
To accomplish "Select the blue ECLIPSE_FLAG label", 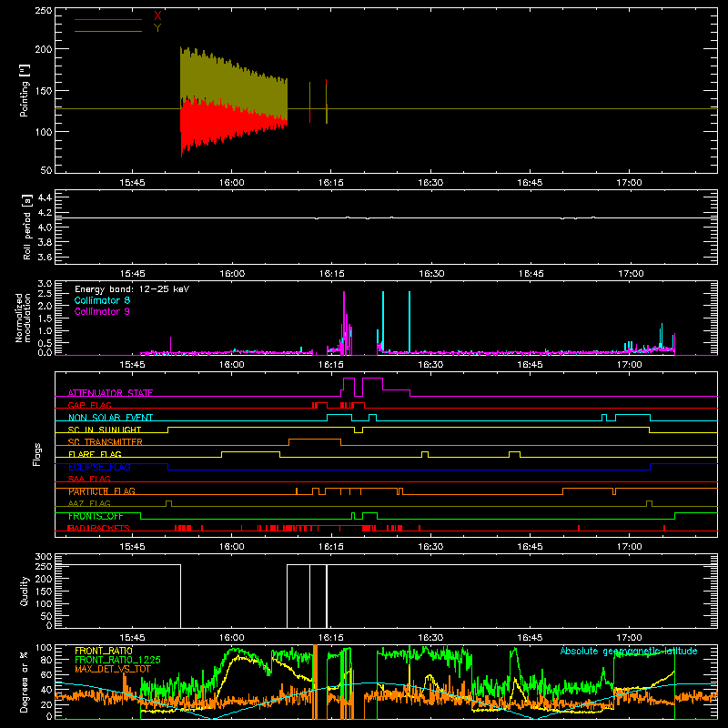I will pos(99,467).
